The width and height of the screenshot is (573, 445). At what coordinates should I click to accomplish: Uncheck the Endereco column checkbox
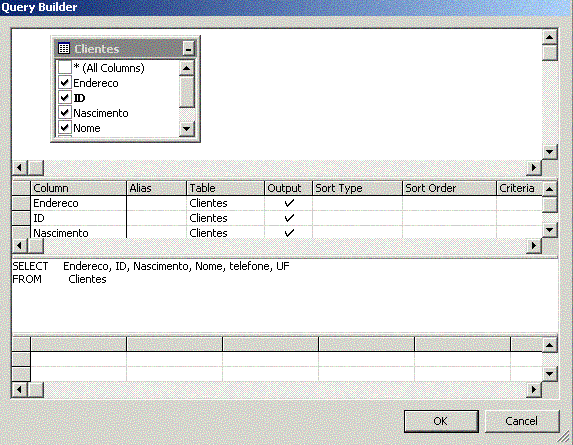click(65, 83)
